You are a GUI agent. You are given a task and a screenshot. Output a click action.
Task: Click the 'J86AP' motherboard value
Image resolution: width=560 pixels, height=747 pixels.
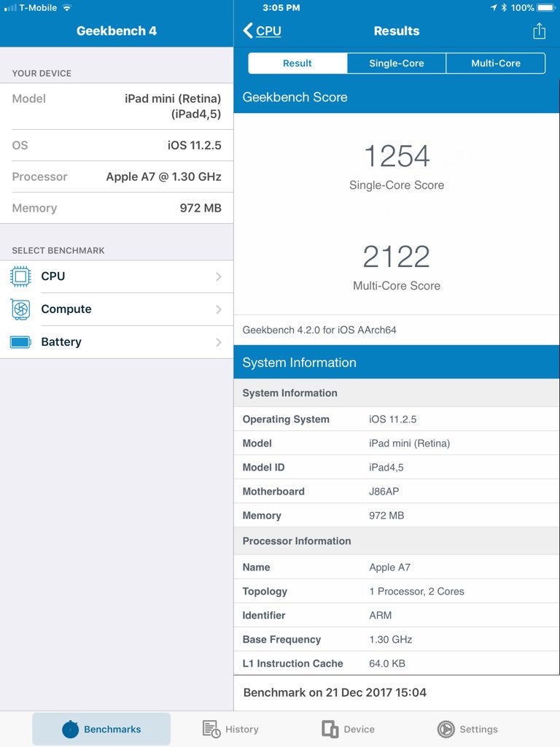pyautogui.click(x=384, y=491)
